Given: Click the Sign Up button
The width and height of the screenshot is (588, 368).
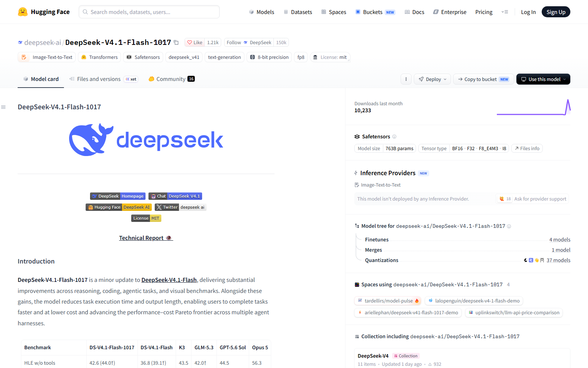Looking at the screenshot, I should 556,12.
